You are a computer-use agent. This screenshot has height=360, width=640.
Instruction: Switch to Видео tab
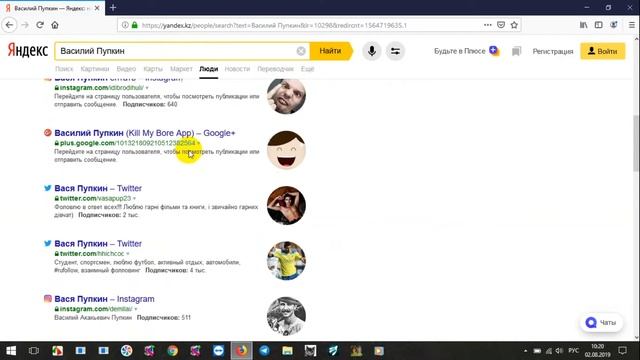(126, 69)
